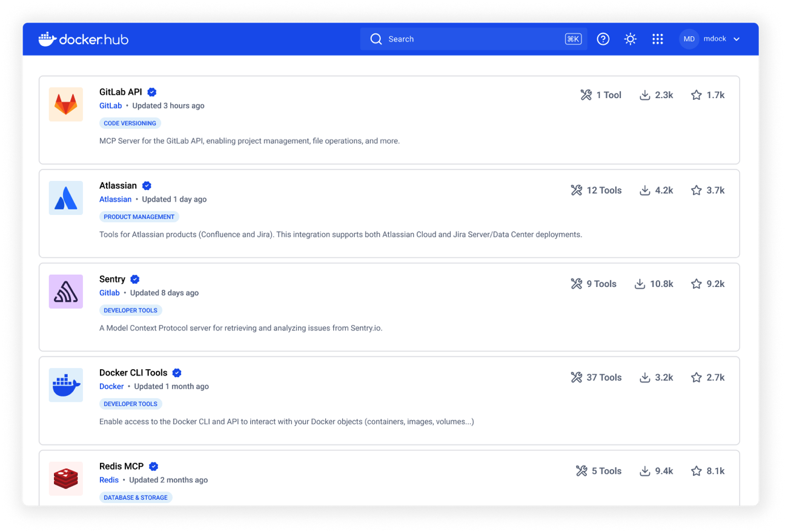Select DEVELOPER TOOLS tag on Sentry card
This screenshot has height=532, width=785.
click(x=131, y=310)
